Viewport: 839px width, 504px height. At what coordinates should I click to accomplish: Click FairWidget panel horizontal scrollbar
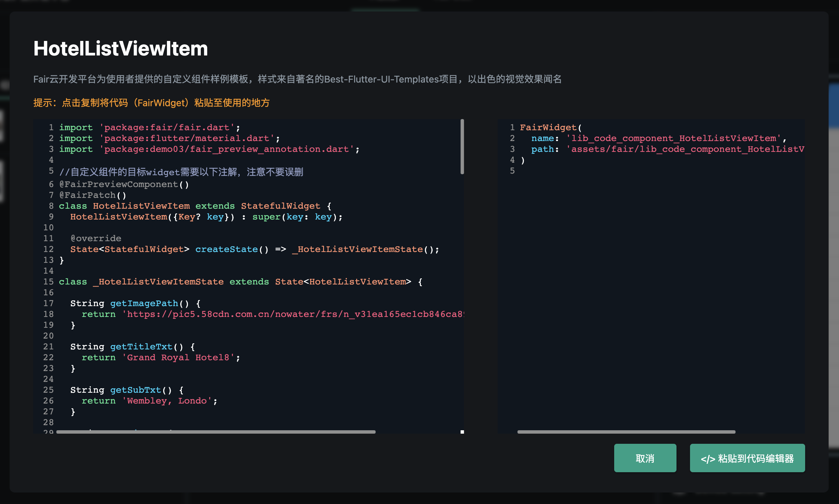point(626,432)
